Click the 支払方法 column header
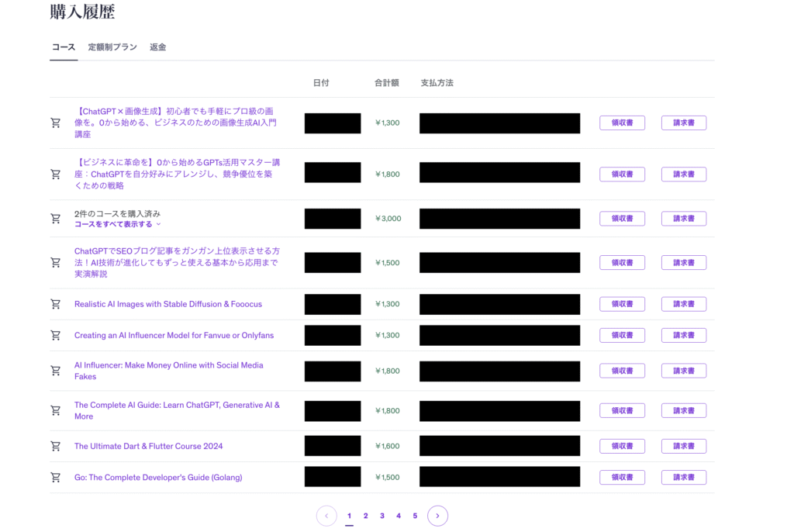Screen dimensions: 794x532 437,82
